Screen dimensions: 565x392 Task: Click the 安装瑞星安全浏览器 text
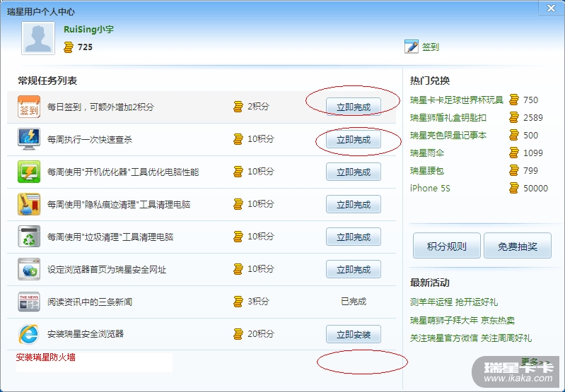tap(86, 334)
